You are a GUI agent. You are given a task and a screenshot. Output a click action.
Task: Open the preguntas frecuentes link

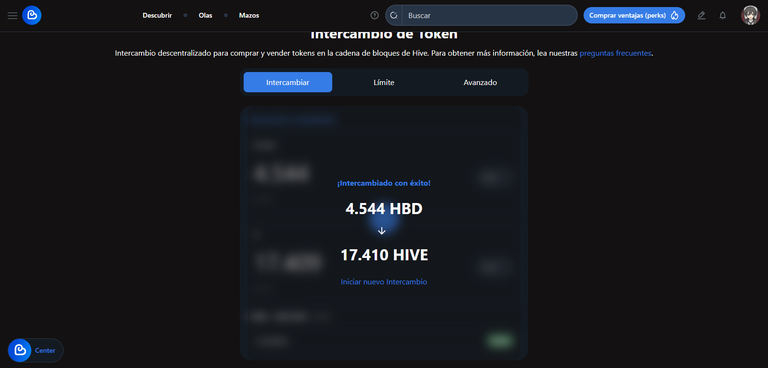coord(615,53)
